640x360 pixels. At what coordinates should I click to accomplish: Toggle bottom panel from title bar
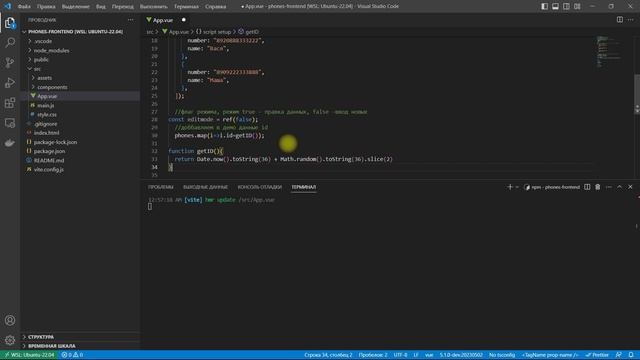point(556,6)
